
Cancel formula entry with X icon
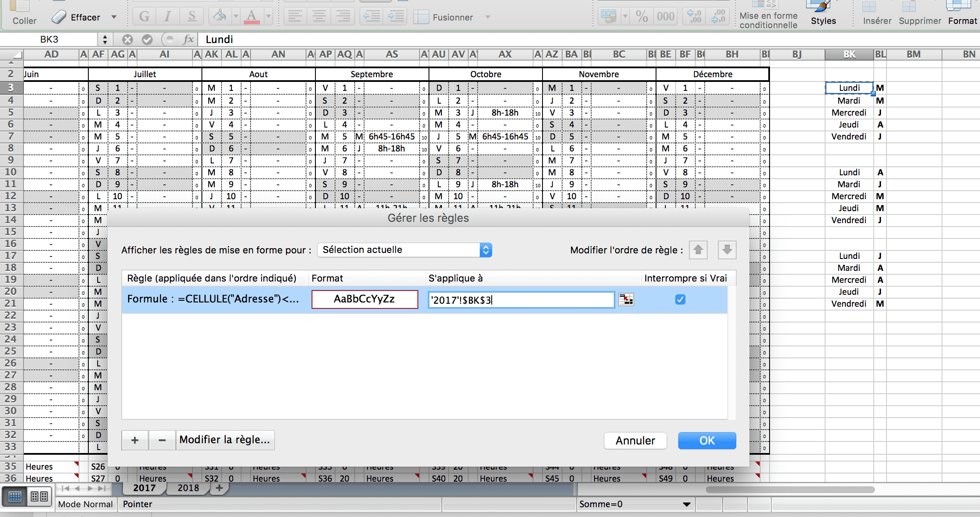click(127, 40)
